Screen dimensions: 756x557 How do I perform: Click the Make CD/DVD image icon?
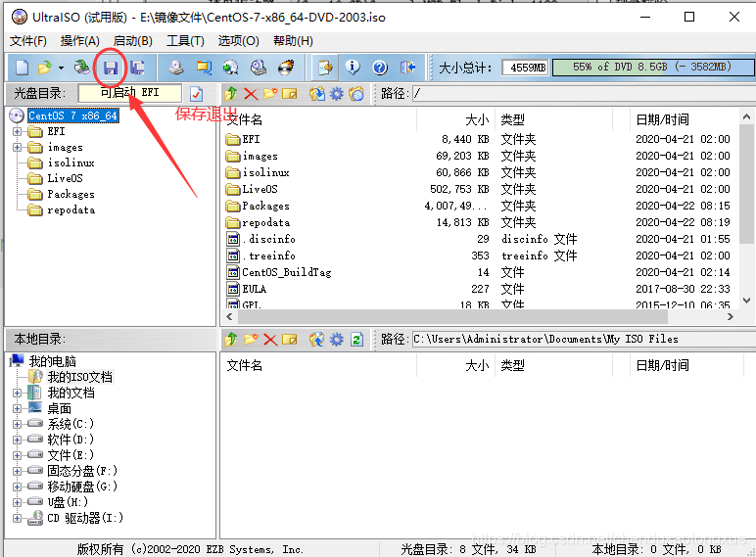point(176,68)
